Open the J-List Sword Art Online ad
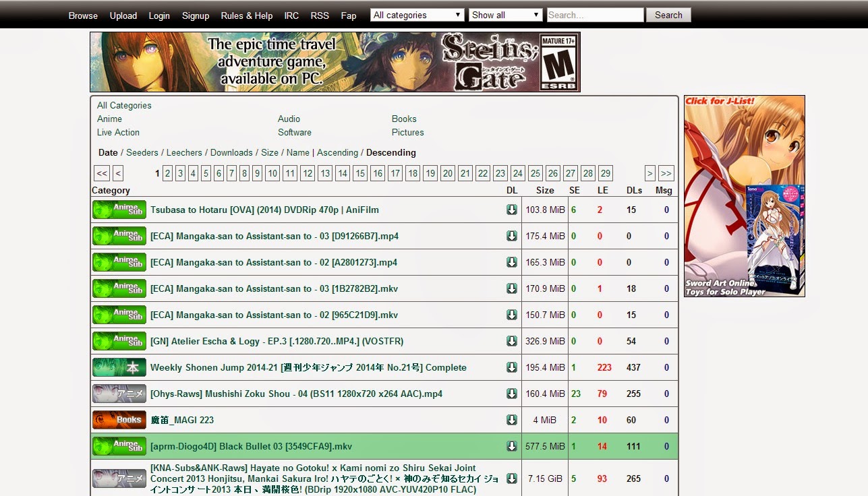 (745, 196)
